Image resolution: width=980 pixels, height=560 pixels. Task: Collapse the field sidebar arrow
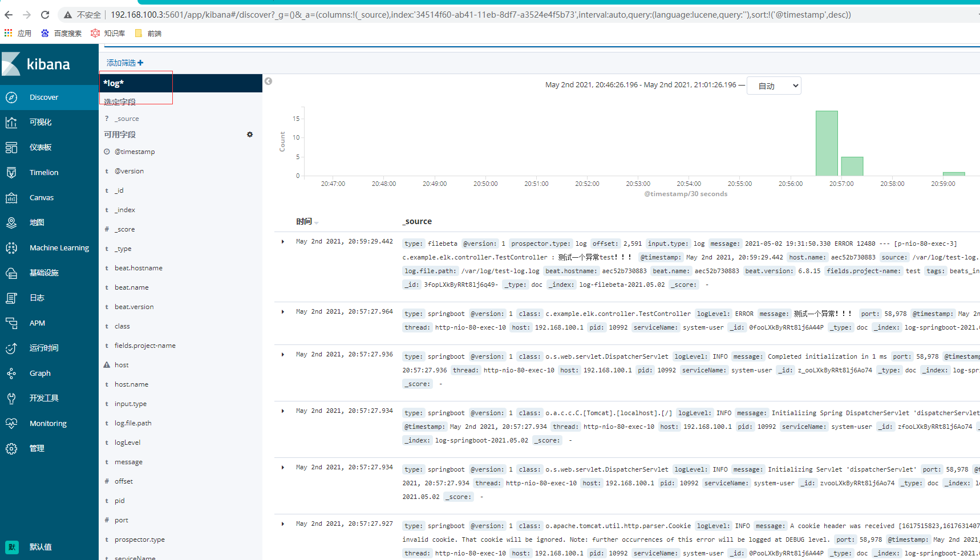point(268,82)
